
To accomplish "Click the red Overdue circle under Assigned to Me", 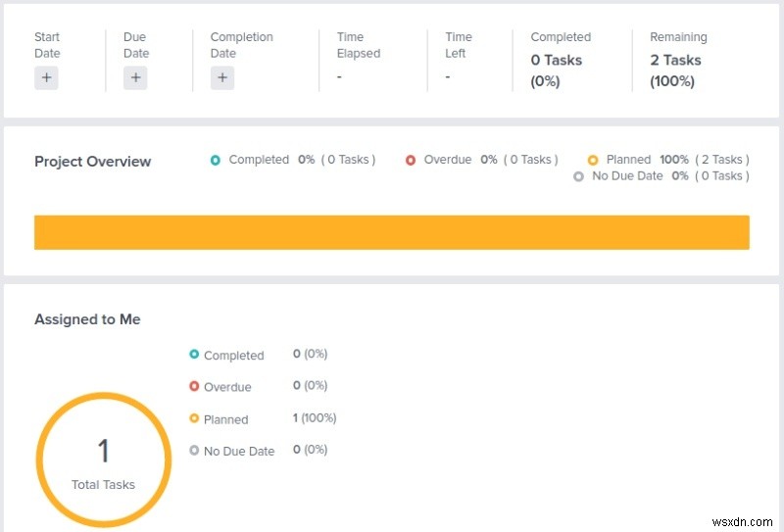I will tap(194, 387).
